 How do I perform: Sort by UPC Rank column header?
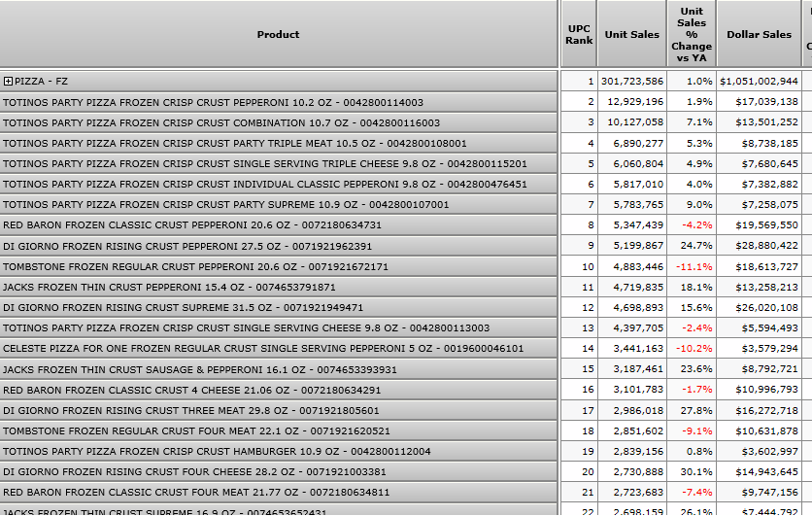(x=579, y=35)
